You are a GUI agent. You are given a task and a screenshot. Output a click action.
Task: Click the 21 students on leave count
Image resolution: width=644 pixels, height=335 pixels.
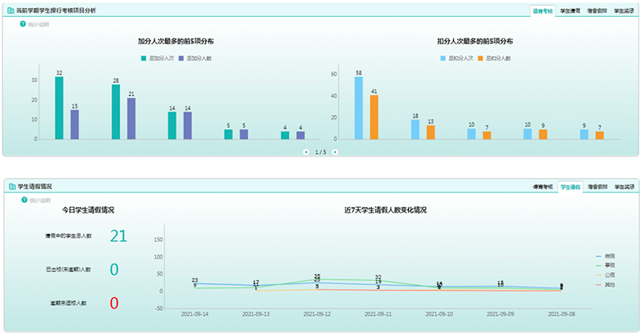(118, 235)
